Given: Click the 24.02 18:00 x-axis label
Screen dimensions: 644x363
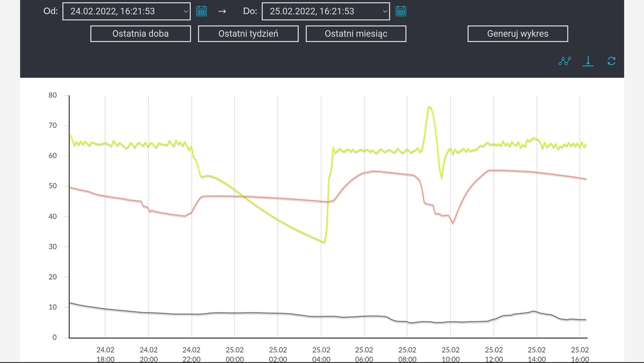Looking at the screenshot, I should pos(105,354).
